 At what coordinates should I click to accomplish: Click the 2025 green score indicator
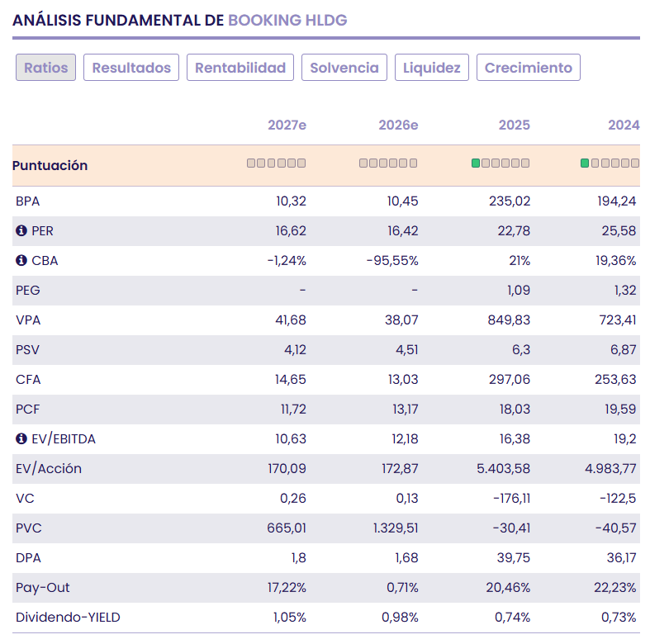[x=501, y=163]
